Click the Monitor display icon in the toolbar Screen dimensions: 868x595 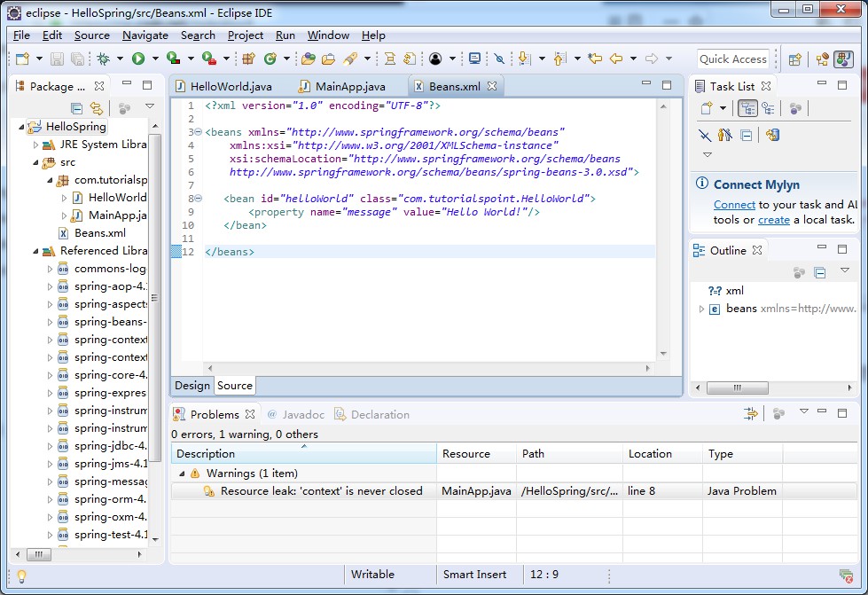click(474, 59)
